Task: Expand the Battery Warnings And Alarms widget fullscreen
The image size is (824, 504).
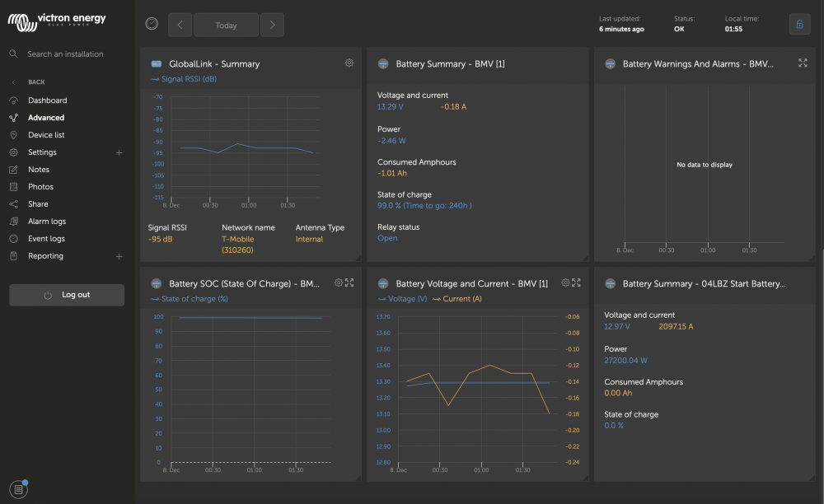Action: [803, 63]
